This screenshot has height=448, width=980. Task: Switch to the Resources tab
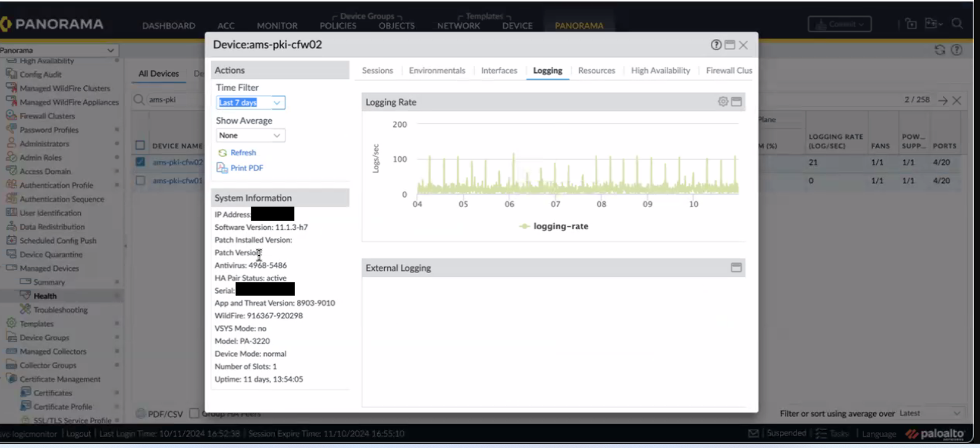[596, 70]
